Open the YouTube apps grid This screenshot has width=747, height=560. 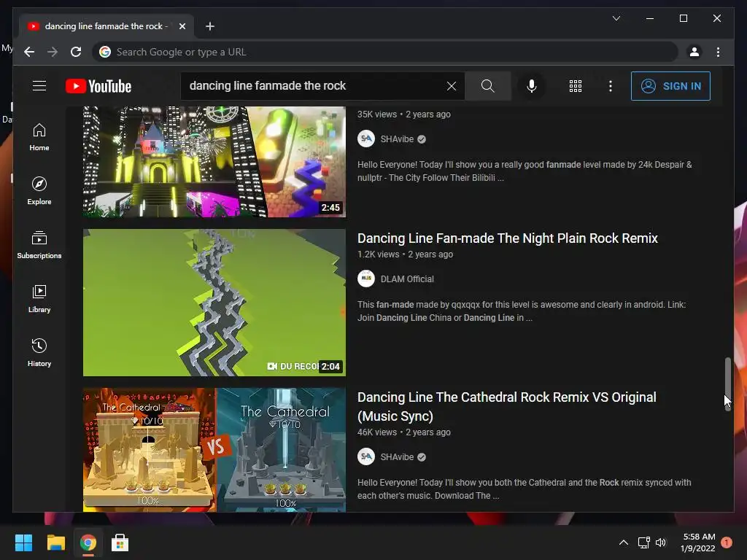[576, 86]
